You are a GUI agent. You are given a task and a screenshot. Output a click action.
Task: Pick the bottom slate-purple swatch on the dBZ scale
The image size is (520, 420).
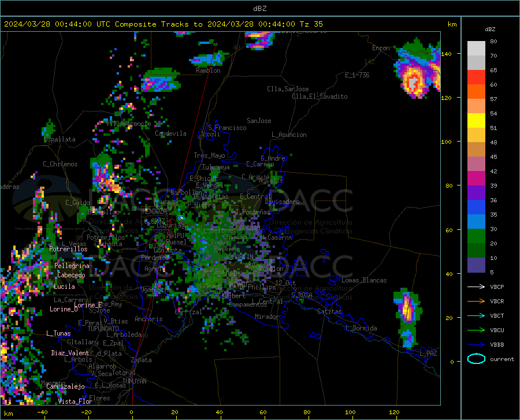476,265
